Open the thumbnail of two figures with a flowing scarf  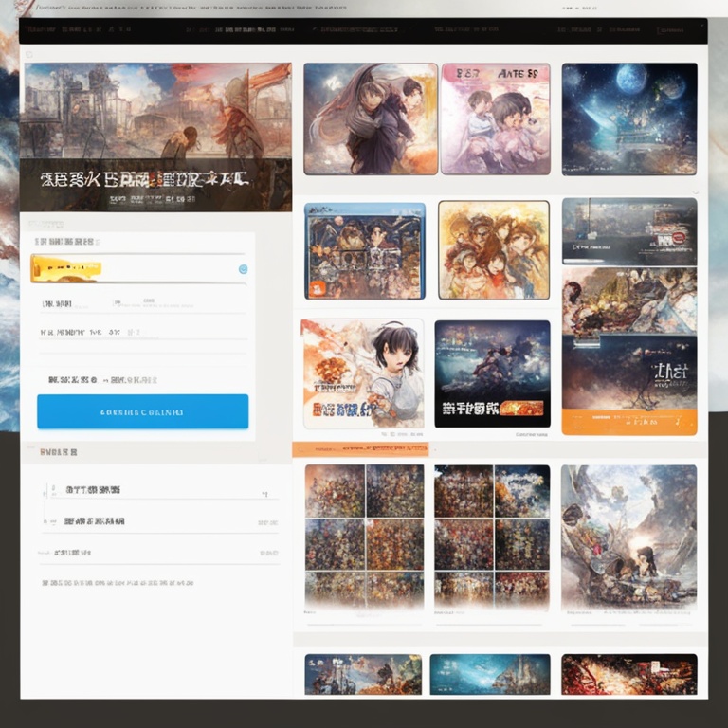click(371, 118)
